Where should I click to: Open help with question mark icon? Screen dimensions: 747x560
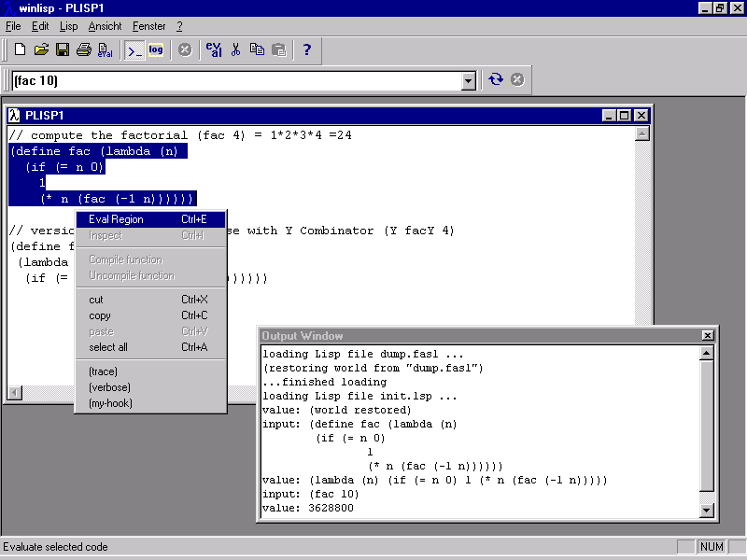pos(307,49)
